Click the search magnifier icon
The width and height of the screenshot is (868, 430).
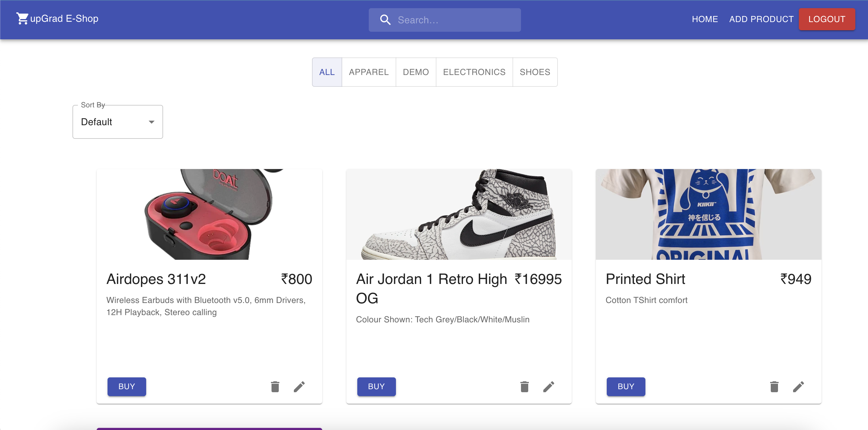point(385,20)
